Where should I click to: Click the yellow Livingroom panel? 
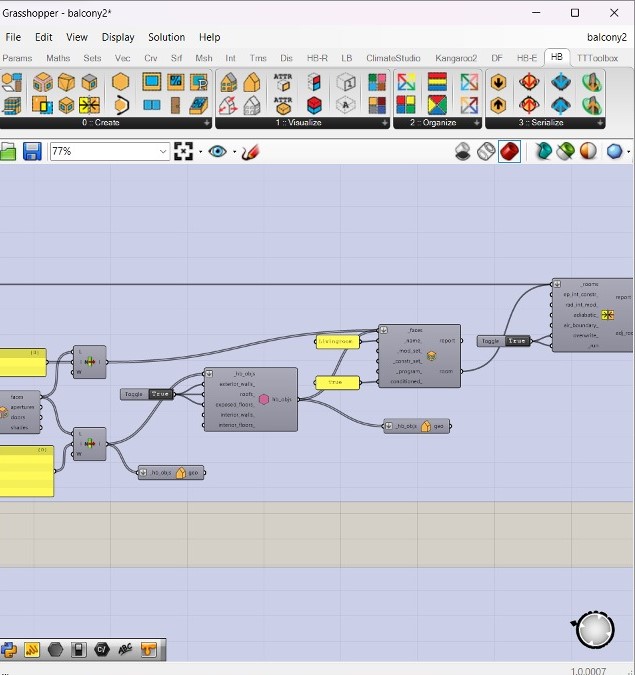[x=338, y=341]
